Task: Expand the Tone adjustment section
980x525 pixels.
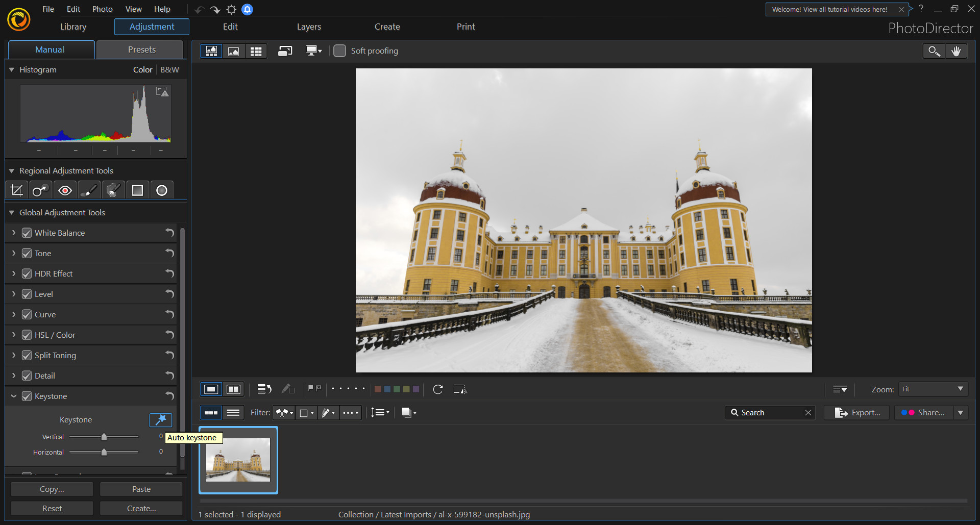Action: (13, 253)
